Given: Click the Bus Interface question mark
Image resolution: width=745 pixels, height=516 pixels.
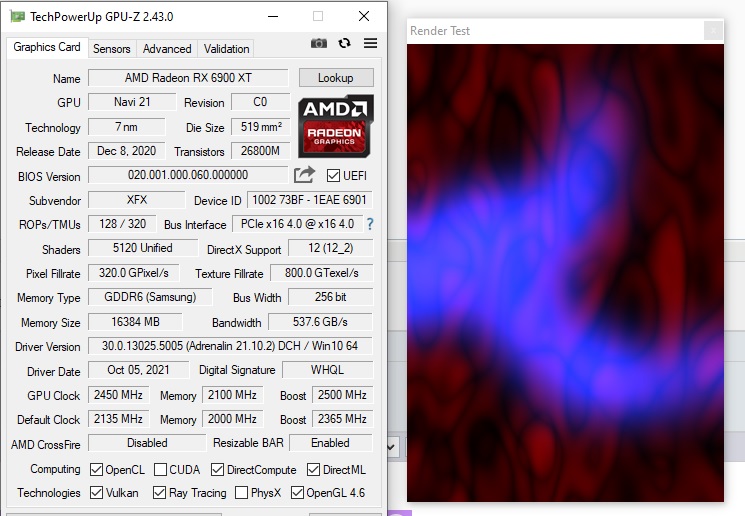Looking at the screenshot, I should click(370, 224).
